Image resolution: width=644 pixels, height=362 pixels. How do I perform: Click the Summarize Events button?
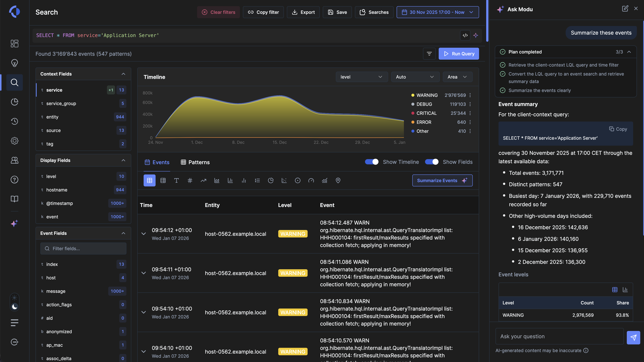coord(442,180)
